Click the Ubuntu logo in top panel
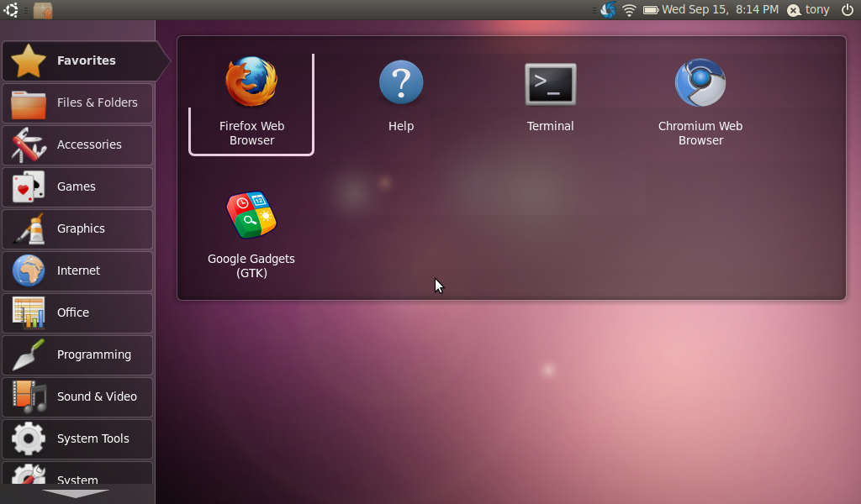 click(11, 10)
